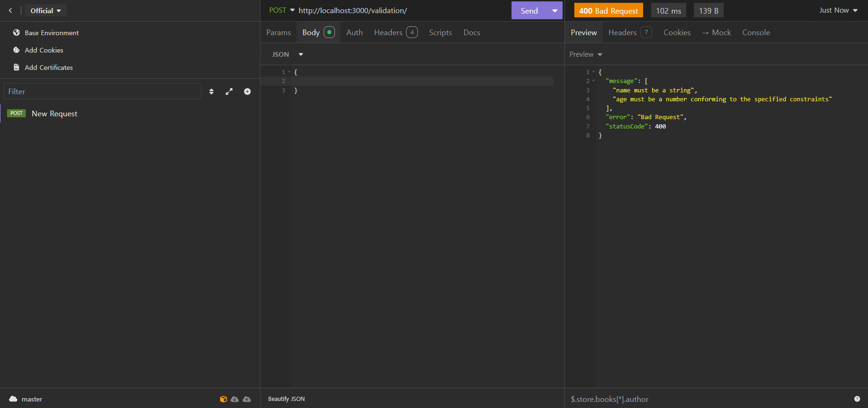The image size is (868, 408).
Task: Click the certificate file icon
Action: click(16, 67)
